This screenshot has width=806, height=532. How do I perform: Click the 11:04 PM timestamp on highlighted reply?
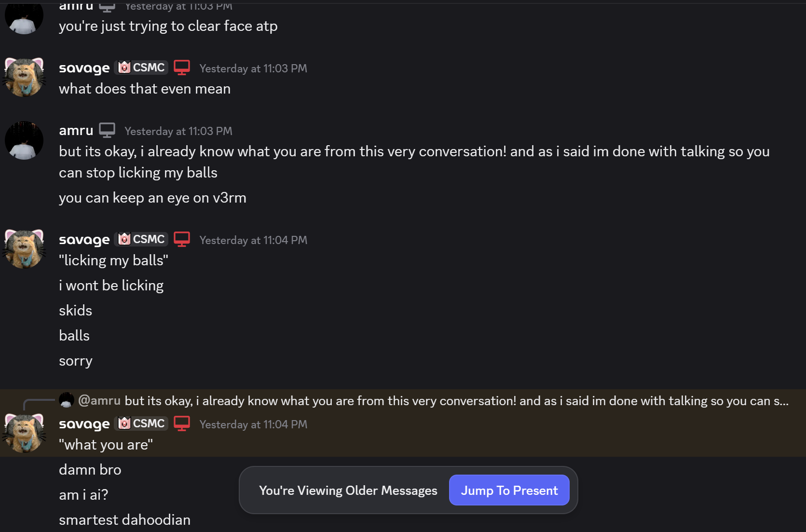(x=253, y=424)
